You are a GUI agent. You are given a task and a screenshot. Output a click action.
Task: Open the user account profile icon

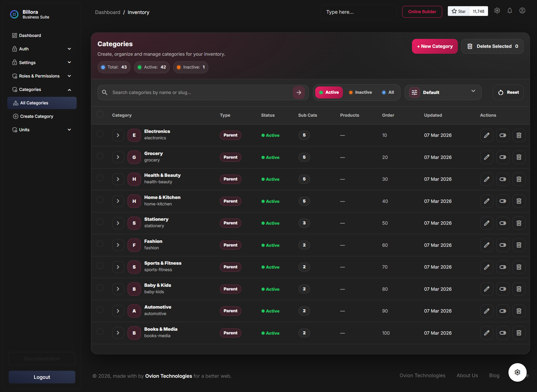pyautogui.click(x=522, y=11)
